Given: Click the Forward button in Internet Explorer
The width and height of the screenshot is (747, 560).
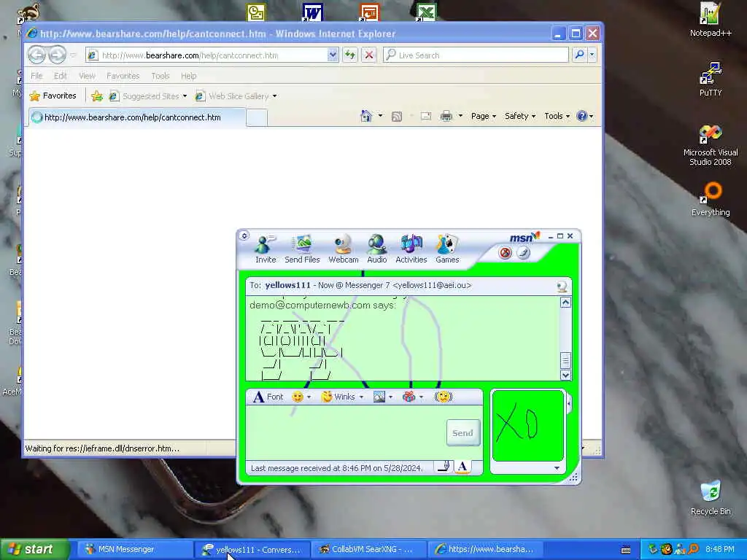Looking at the screenshot, I should click(x=57, y=55).
